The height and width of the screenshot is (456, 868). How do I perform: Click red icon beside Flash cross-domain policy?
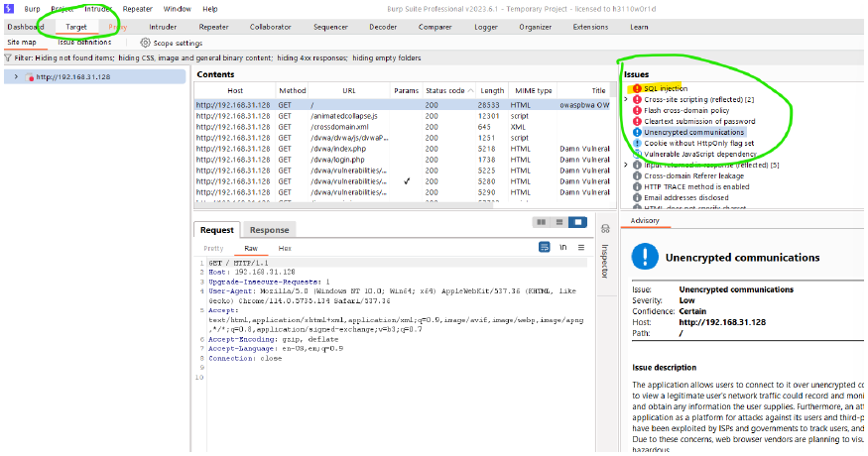[x=637, y=110]
